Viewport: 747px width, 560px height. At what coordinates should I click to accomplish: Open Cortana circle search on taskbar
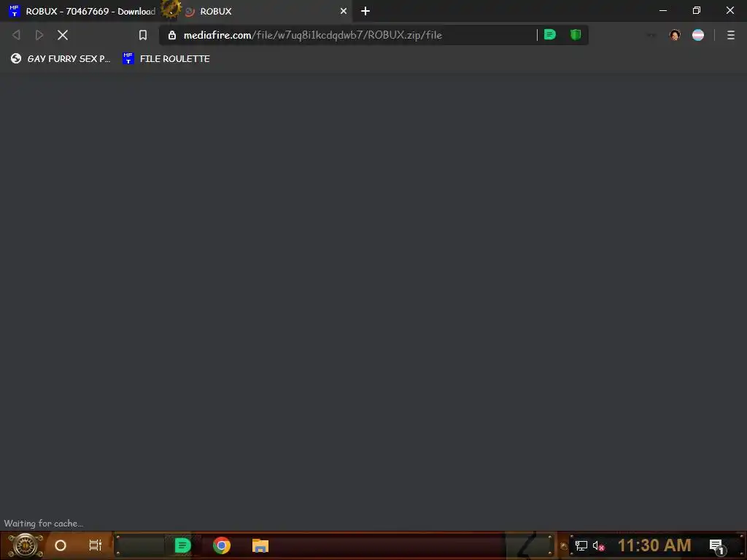coord(61,545)
